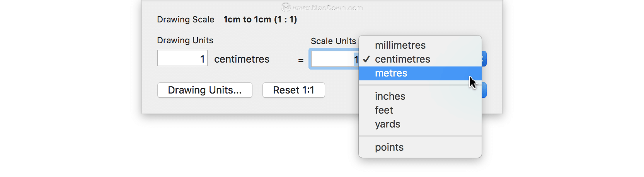Click the Scale Units label
Viewport: 644px width, 177px height.
[x=333, y=41]
